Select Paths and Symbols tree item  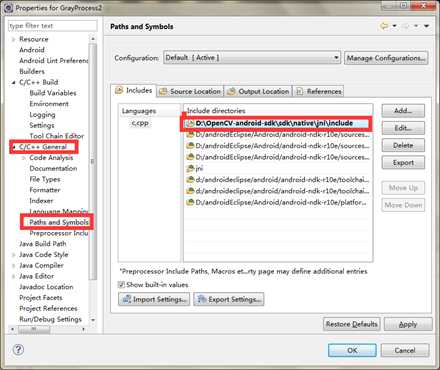point(59,222)
